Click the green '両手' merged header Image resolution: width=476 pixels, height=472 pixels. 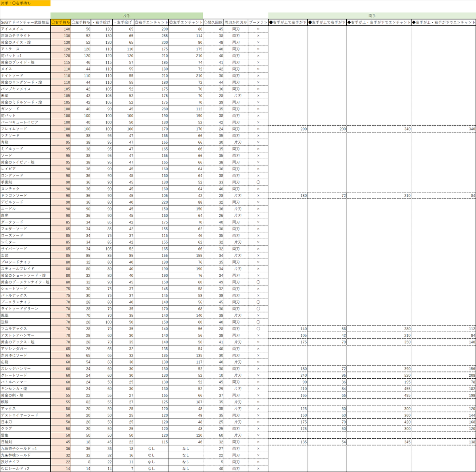[x=372, y=15]
